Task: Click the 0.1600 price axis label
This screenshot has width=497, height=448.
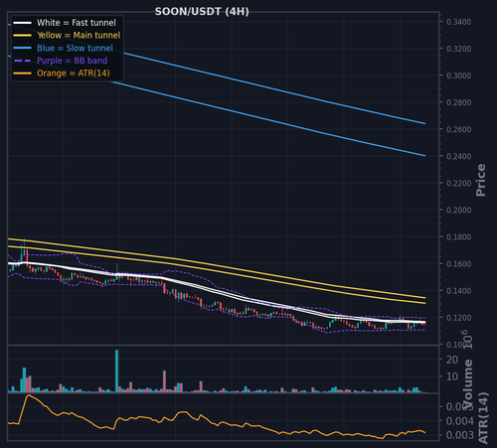Action: (458, 264)
